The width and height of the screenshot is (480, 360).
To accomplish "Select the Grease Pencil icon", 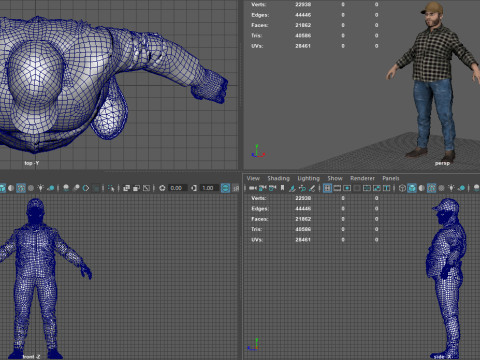I will 312,188.
